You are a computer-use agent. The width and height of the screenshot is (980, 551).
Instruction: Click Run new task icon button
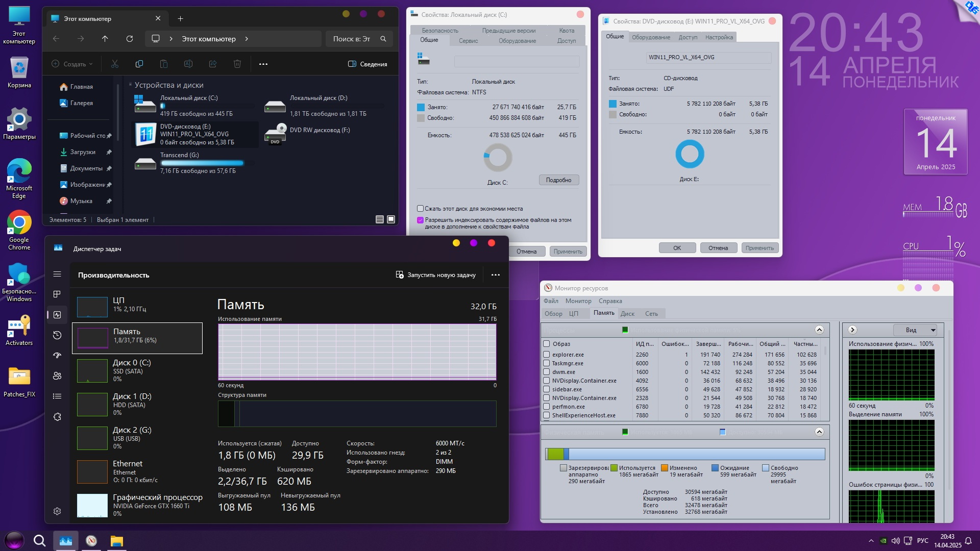(x=400, y=275)
